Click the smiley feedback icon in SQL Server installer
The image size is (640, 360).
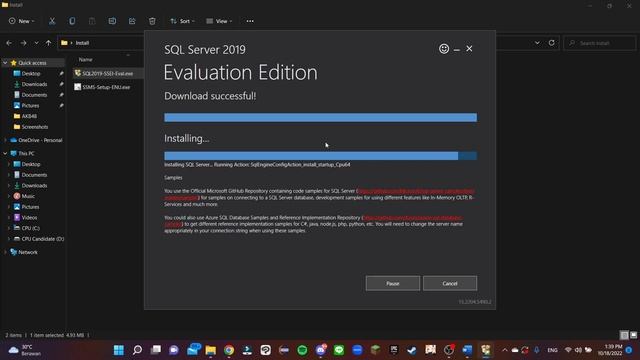tap(444, 49)
